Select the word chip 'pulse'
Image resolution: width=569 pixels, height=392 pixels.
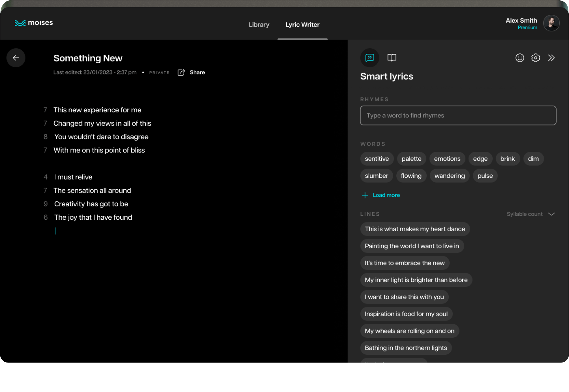pos(485,176)
